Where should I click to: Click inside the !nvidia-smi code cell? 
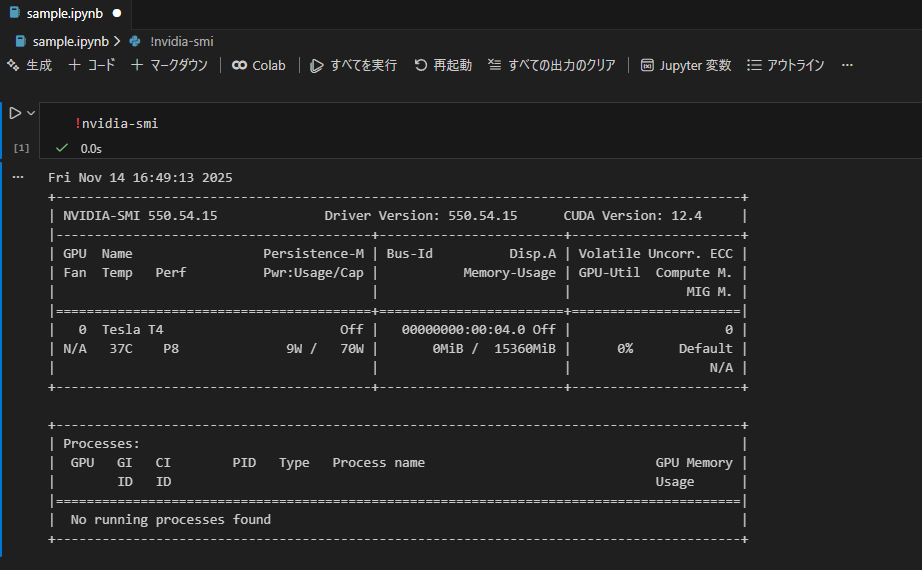(480, 124)
